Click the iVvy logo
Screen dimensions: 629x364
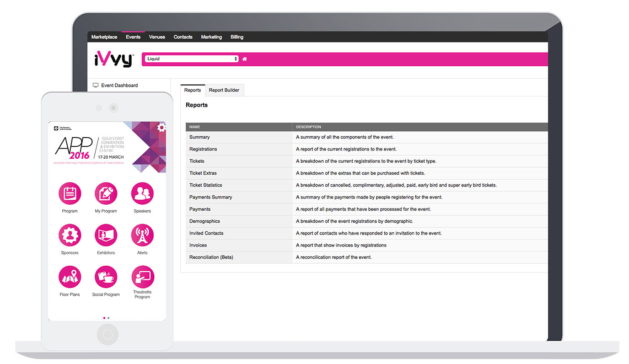(x=113, y=59)
